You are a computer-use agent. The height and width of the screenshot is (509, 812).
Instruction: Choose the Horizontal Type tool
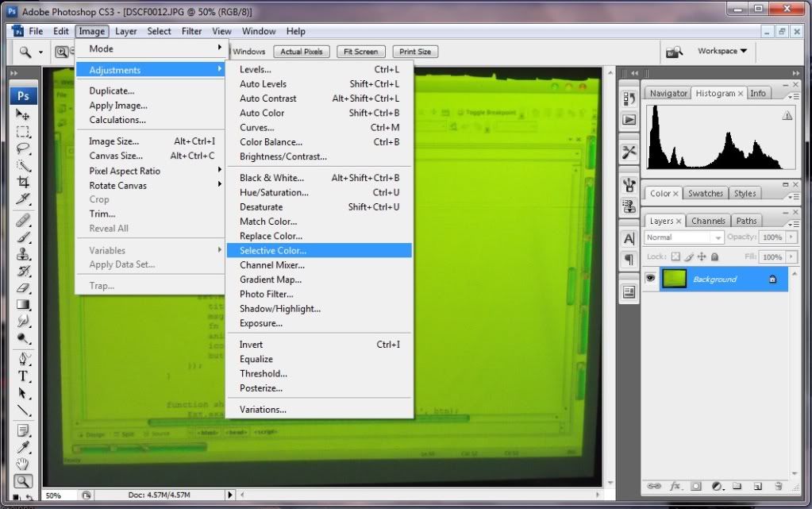23,376
